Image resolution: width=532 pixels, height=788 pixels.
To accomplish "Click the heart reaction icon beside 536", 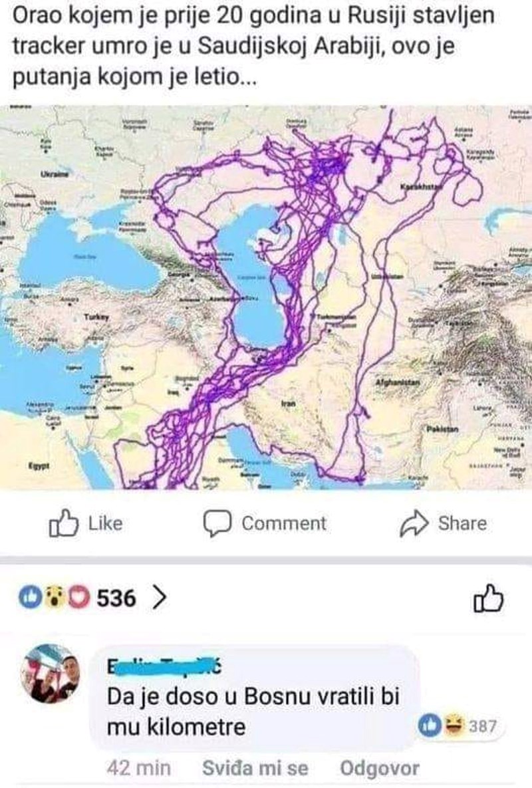I will (77, 597).
